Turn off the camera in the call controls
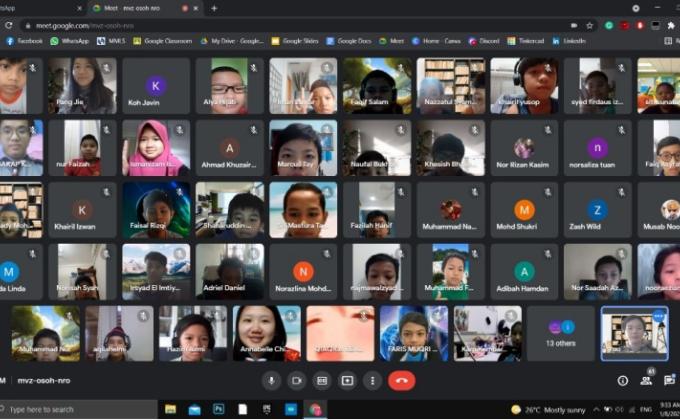Screen dimensions: 680x420 [296, 381]
